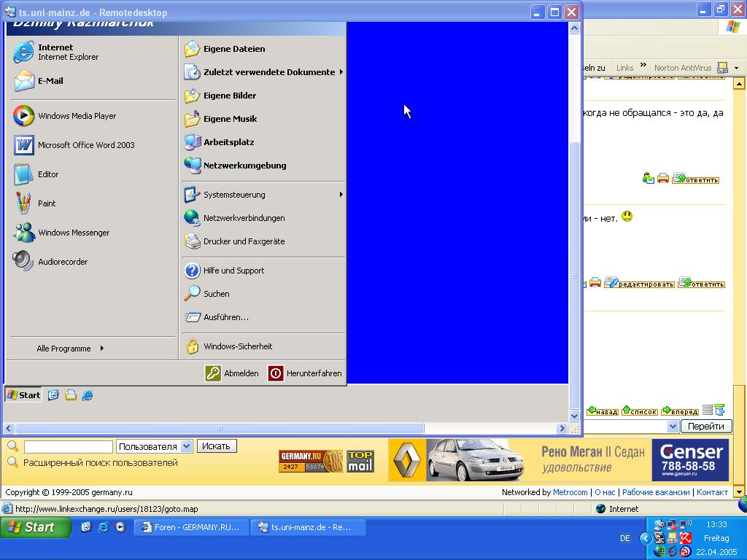Click the printer icon beside редактировать

click(x=595, y=283)
